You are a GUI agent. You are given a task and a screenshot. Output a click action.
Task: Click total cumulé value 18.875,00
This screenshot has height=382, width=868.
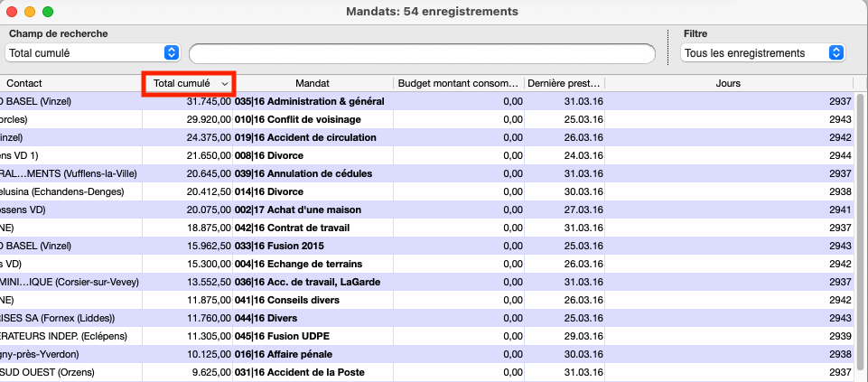(x=209, y=228)
